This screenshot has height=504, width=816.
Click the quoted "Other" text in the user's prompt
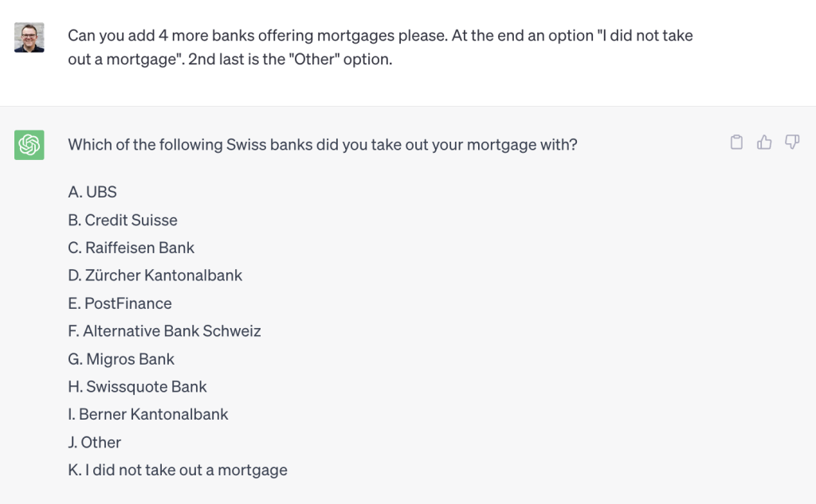[316, 59]
